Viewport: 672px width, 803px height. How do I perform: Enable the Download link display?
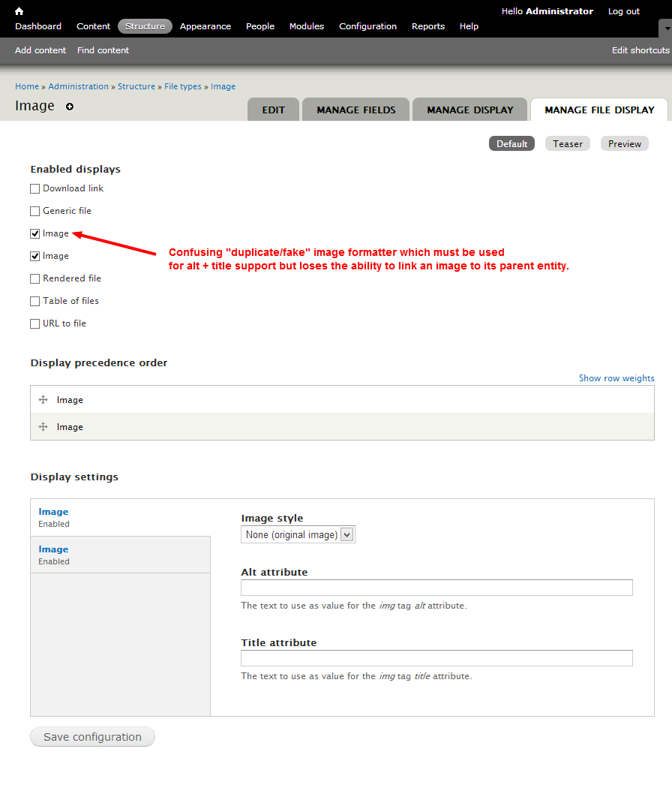pos(34,188)
